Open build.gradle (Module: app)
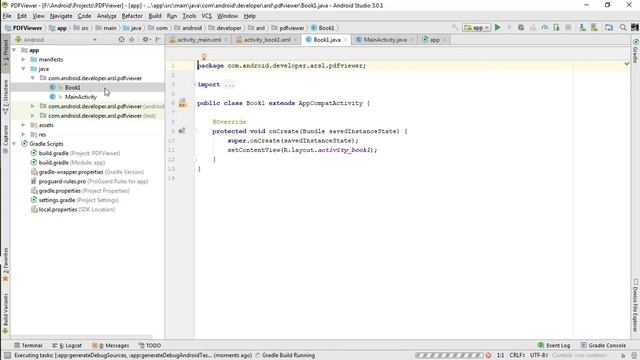640x360 pixels. coord(72,163)
